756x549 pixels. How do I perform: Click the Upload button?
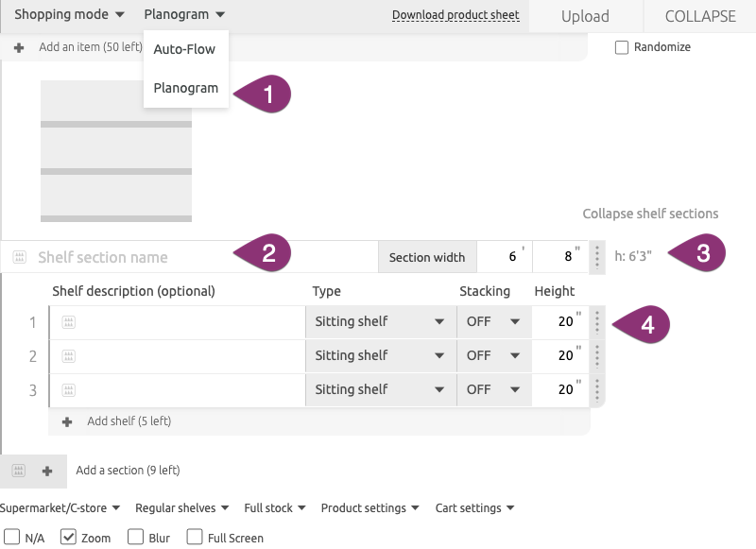[585, 16]
